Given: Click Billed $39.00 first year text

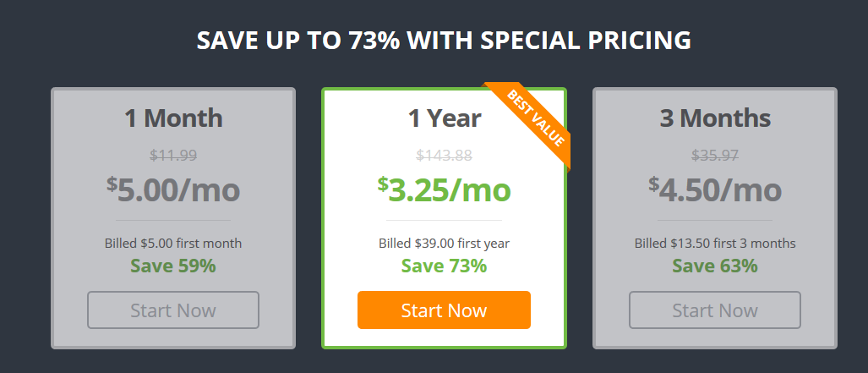Looking at the screenshot, I should pos(444,244).
